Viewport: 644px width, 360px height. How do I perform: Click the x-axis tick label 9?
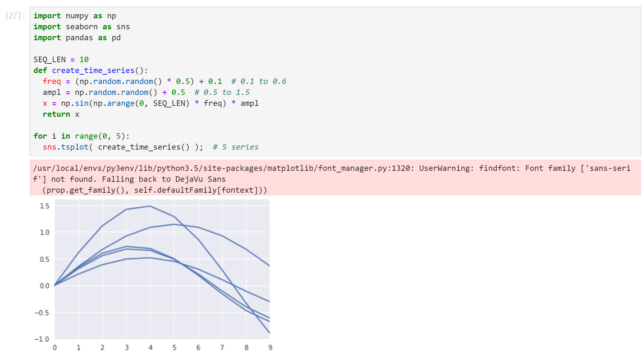[270, 347]
